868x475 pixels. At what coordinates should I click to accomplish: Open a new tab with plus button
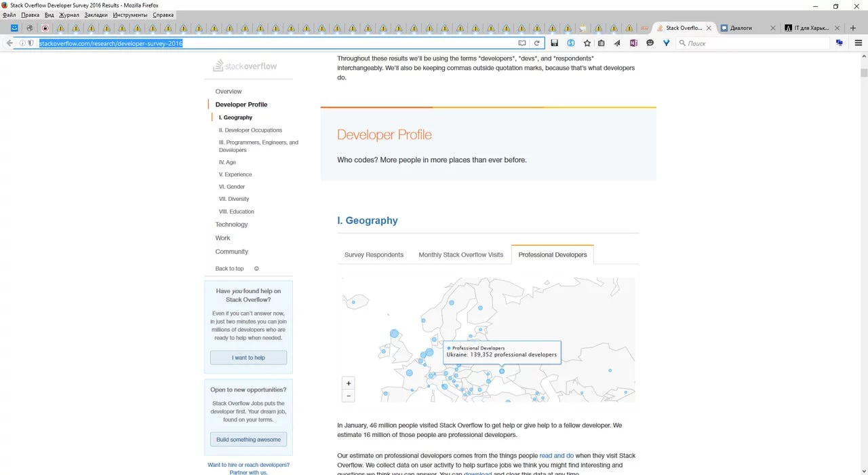point(853,28)
